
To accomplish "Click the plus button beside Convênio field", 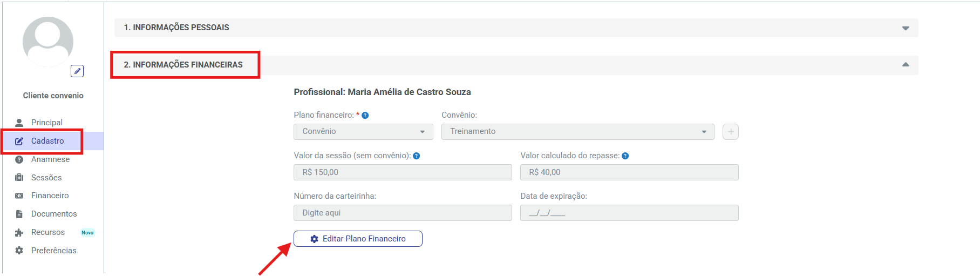I will coord(731,132).
